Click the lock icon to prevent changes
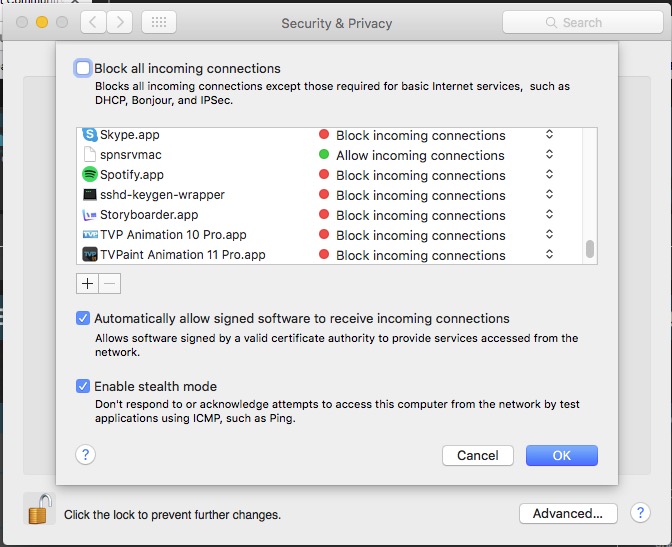Image resolution: width=672 pixels, height=547 pixels. pyautogui.click(x=39, y=509)
